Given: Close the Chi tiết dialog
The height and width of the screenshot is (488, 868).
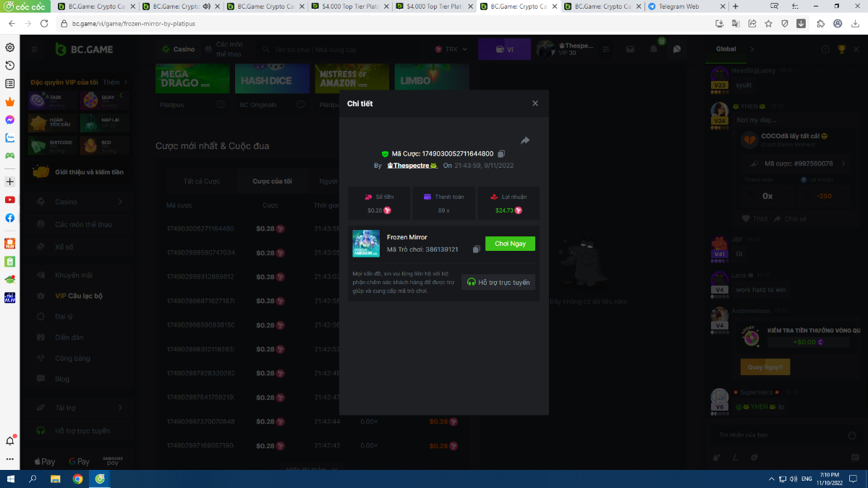Looking at the screenshot, I should (535, 103).
